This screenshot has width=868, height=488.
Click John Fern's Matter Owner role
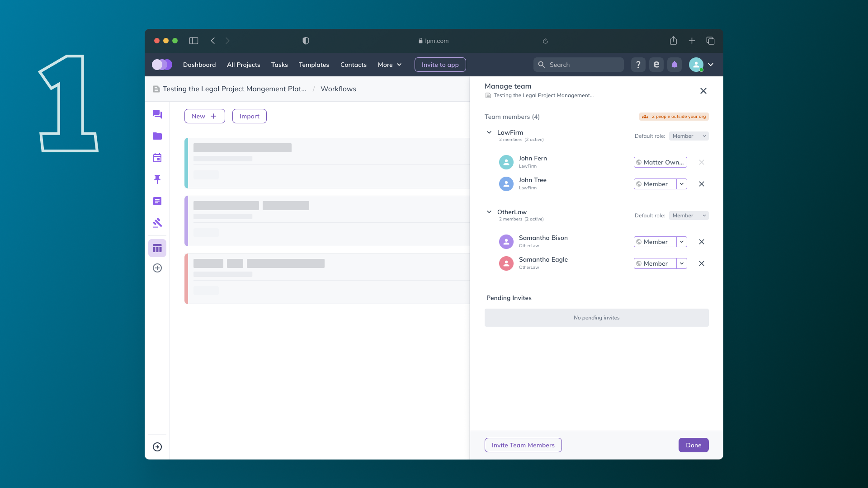660,162
